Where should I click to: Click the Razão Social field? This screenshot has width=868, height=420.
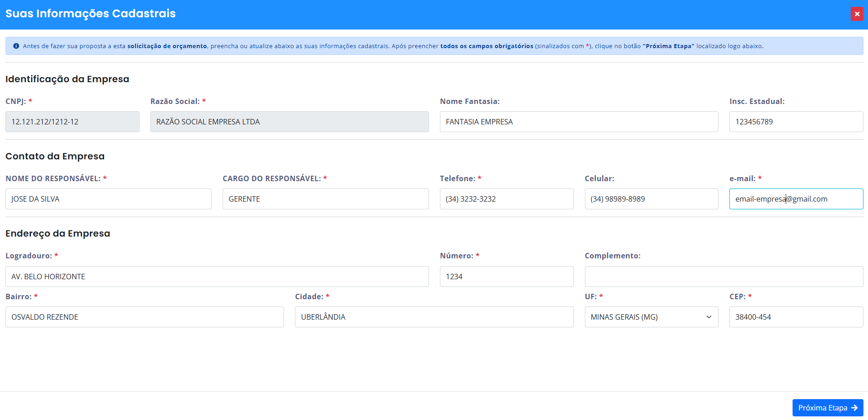[x=289, y=122]
